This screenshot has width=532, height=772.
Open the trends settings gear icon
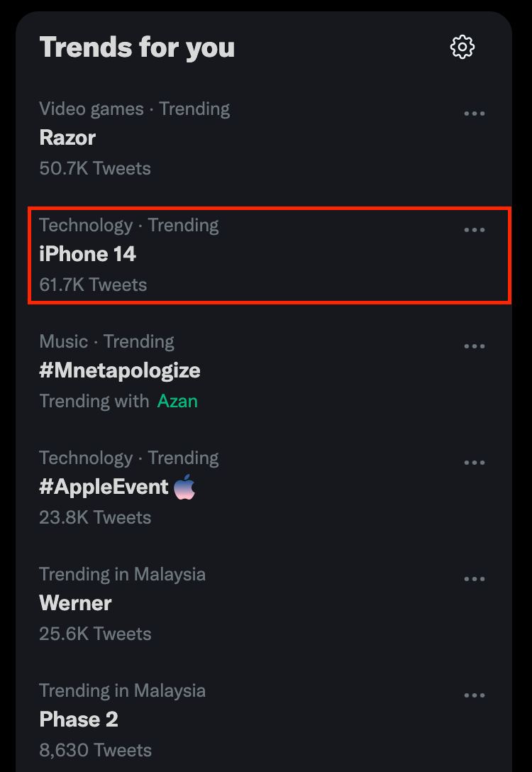click(x=462, y=47)
